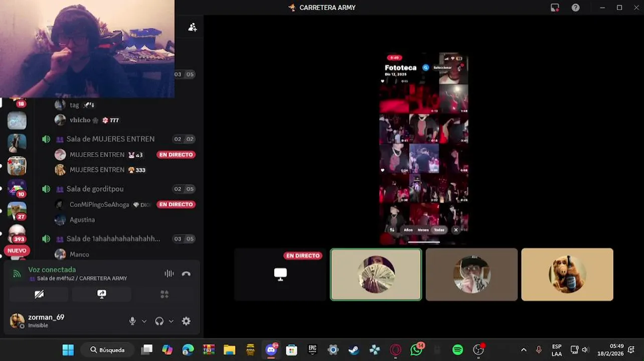This screenshot has width=644, height=361.
Task: Open the activities launcher icon
Action: click(165, 294)
